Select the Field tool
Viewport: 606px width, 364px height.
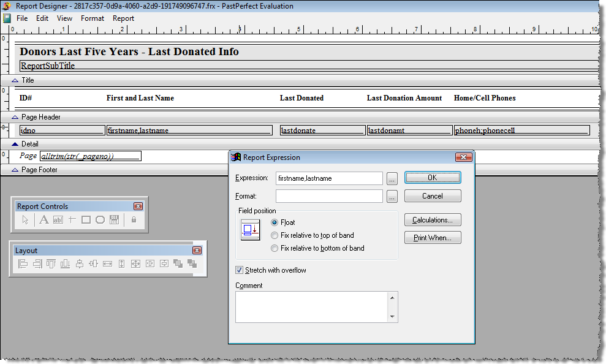pyautogui.click(x=58, y=220)
